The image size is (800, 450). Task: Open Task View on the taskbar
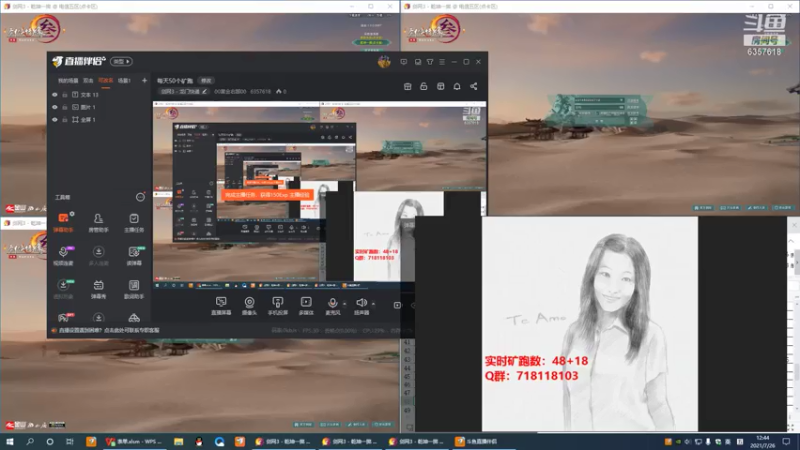(70, 441)
